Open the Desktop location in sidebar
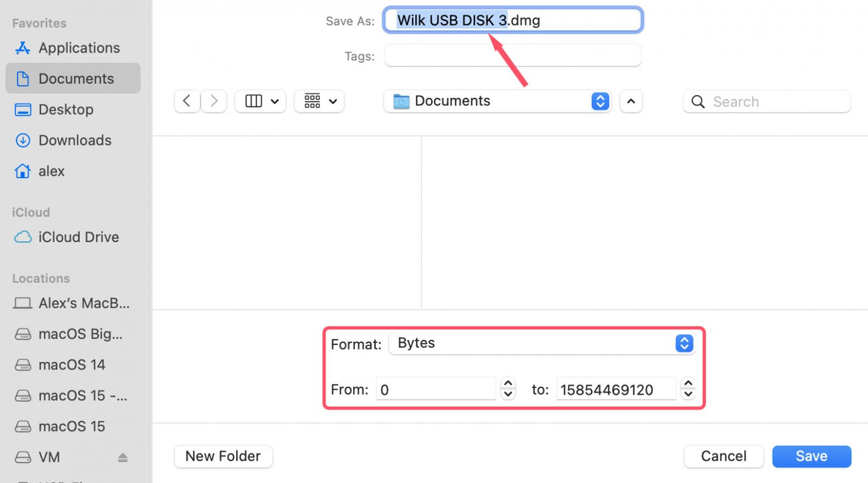The height and width of the screenshot is (483, 868). (66, 109)
